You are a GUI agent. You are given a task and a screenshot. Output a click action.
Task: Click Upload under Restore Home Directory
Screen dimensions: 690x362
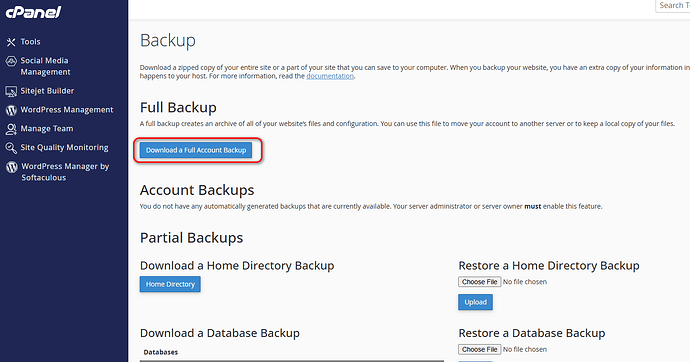pos(475,302)
